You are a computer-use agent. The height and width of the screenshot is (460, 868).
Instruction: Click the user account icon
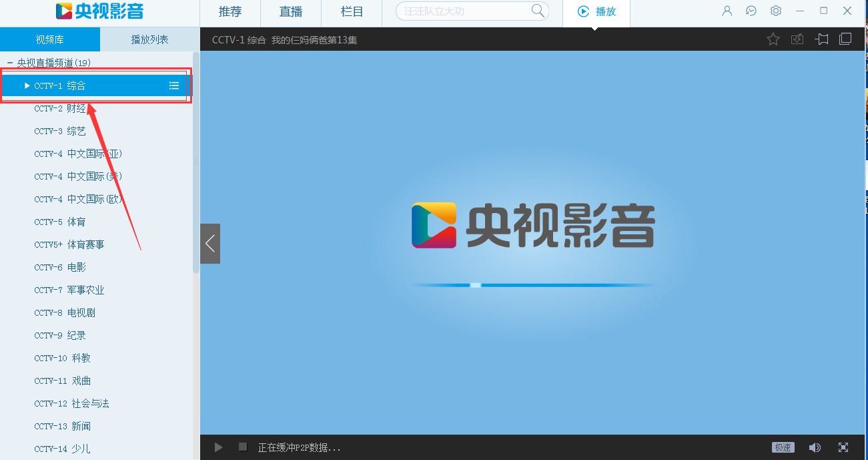(727, 11)
